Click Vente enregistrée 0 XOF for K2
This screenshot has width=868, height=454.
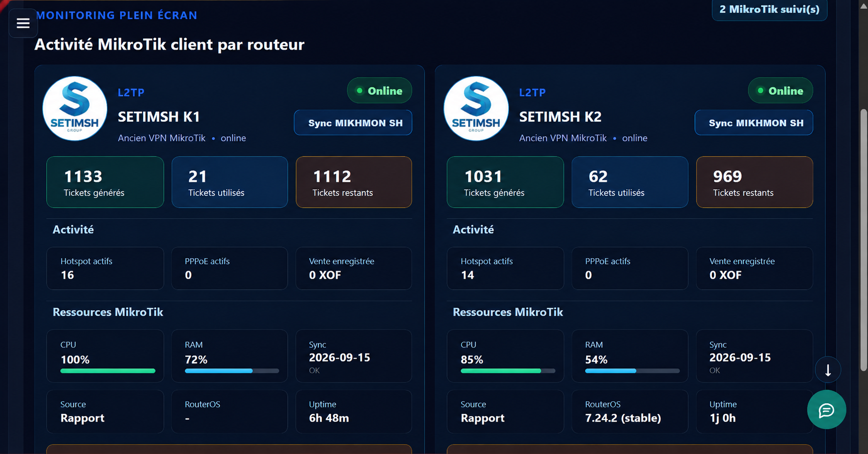754,268
